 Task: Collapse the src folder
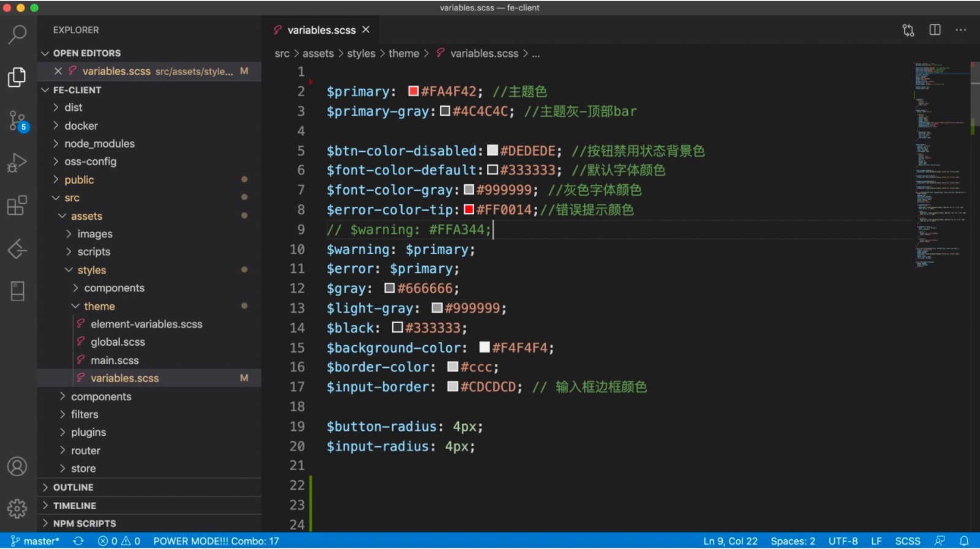click(x=149, y=198)
